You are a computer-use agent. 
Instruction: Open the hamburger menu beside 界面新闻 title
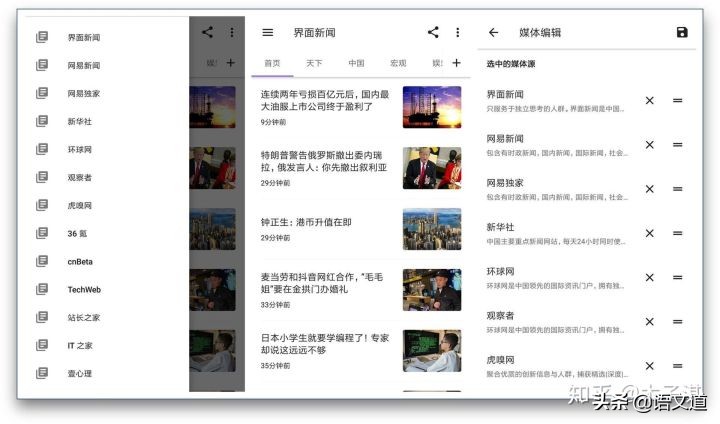(268, 33)
